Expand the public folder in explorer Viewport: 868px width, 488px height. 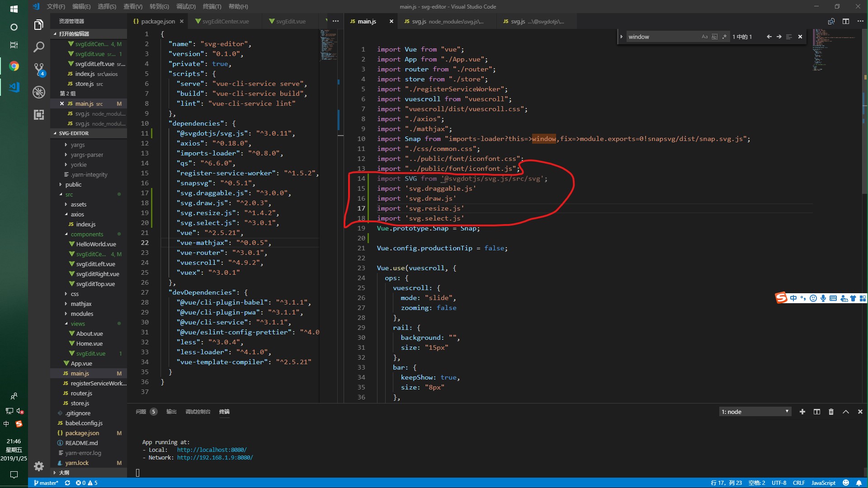coord(73,184)
